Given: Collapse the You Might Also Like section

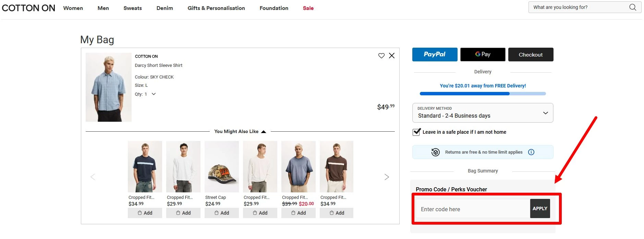Looking at the screenshot, I should click(263, 132).
